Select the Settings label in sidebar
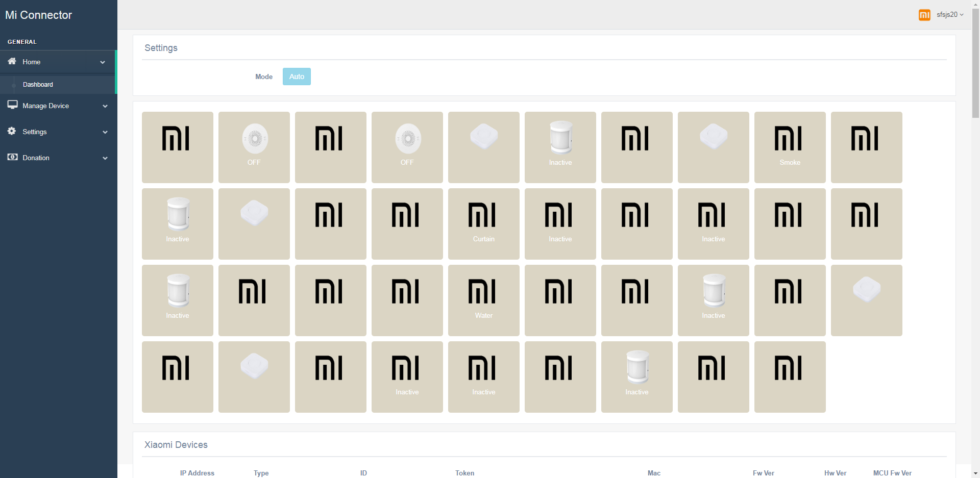 35,132
